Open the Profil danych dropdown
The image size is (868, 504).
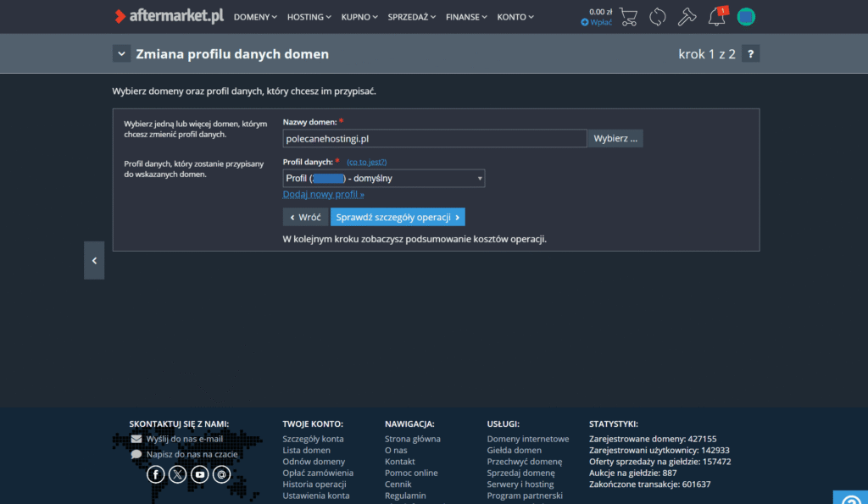click(384, 179)
